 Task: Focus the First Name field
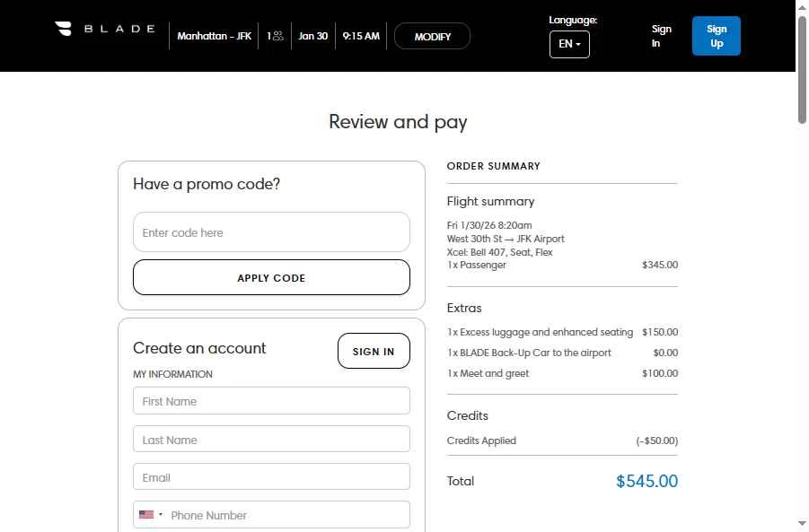coord(271,400)
